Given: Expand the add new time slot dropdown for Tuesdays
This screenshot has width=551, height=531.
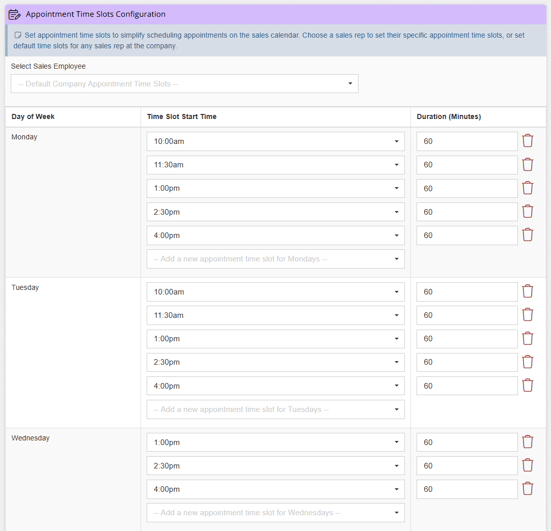Looking at the screenshot, I should 276,409.
